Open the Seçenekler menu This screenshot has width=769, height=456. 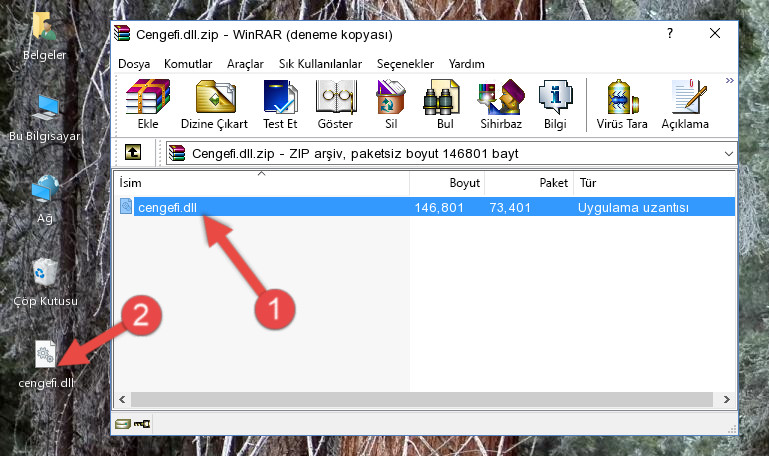tap(405, 64)
